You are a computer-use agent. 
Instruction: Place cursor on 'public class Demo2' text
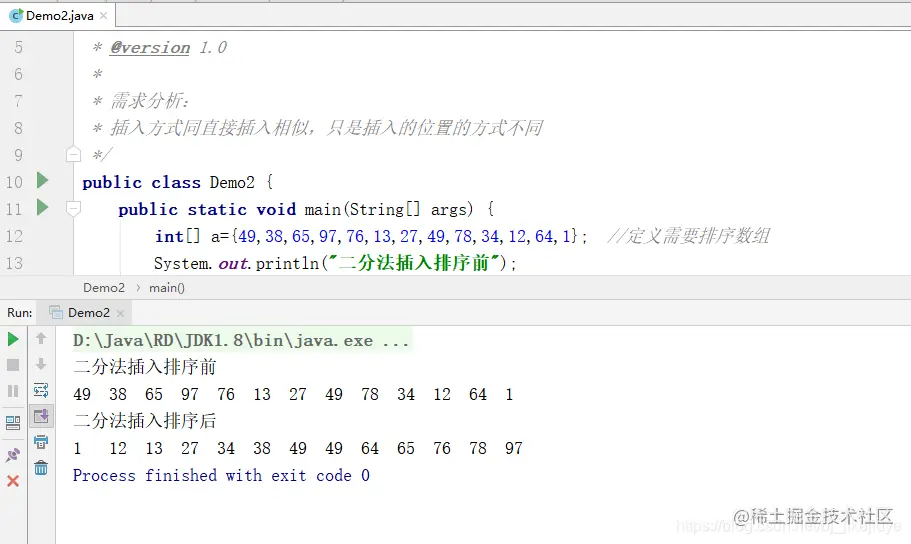(x=168, y=182)
